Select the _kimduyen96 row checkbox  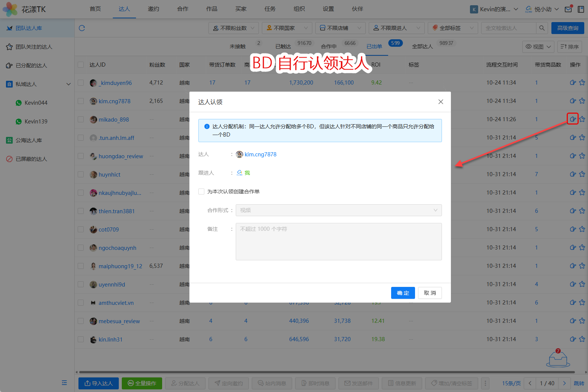[x=81, y=83]
